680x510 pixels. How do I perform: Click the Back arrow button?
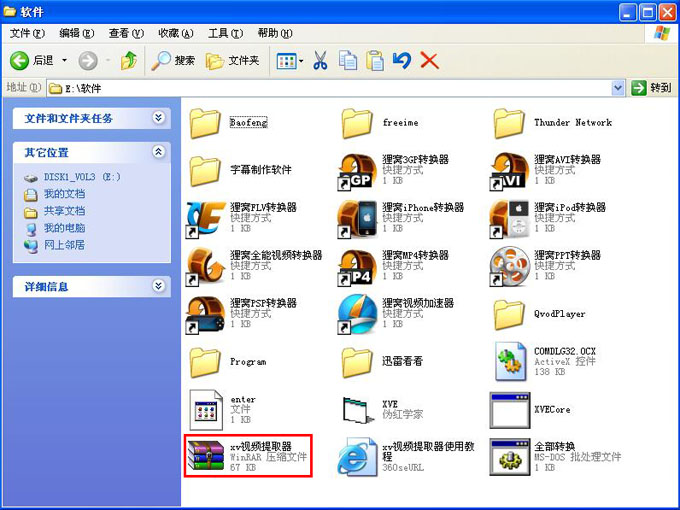20,60
